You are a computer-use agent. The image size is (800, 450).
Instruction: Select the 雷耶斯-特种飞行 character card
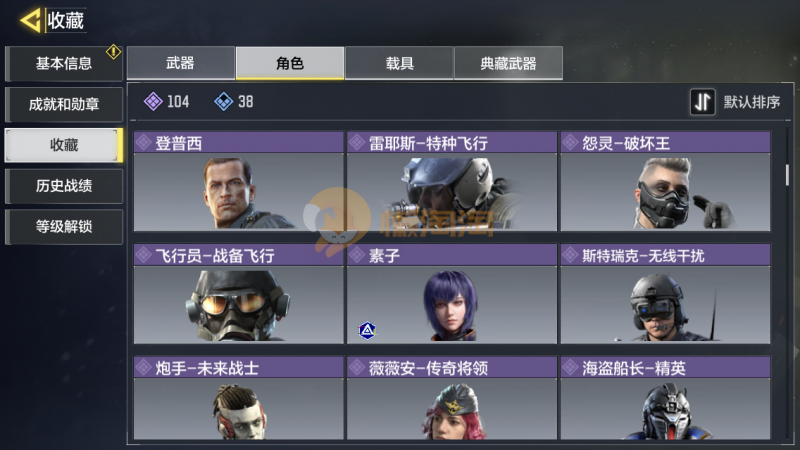(x=452, y=182)
